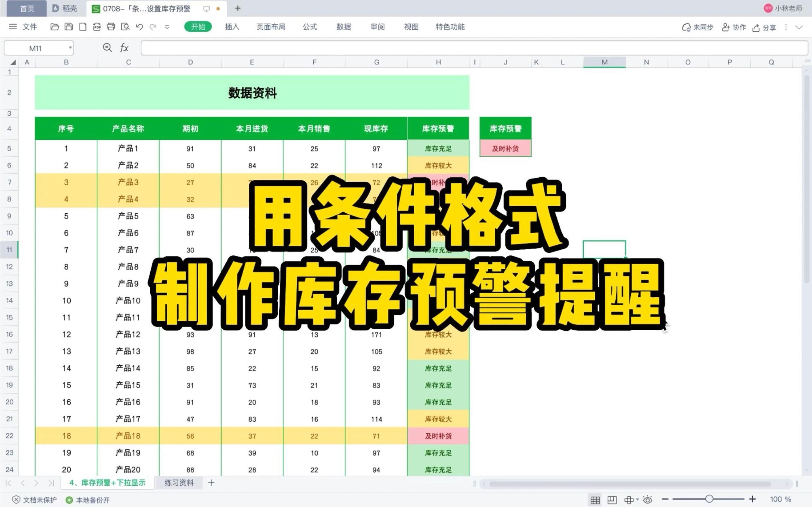Select the 数据 ribbon tab

click(343, 27)
